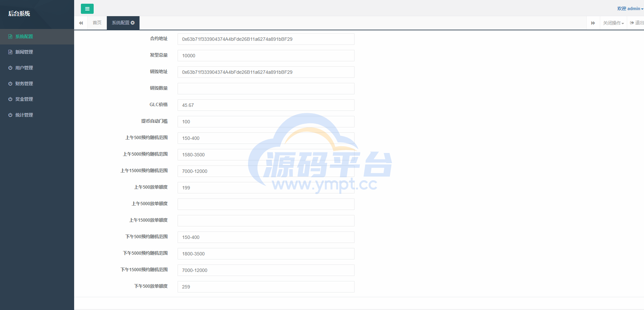The height and width of the screenshot is (310, 644).
Task: Click the 退出 logout icon
Action: (x=632, y=23)
